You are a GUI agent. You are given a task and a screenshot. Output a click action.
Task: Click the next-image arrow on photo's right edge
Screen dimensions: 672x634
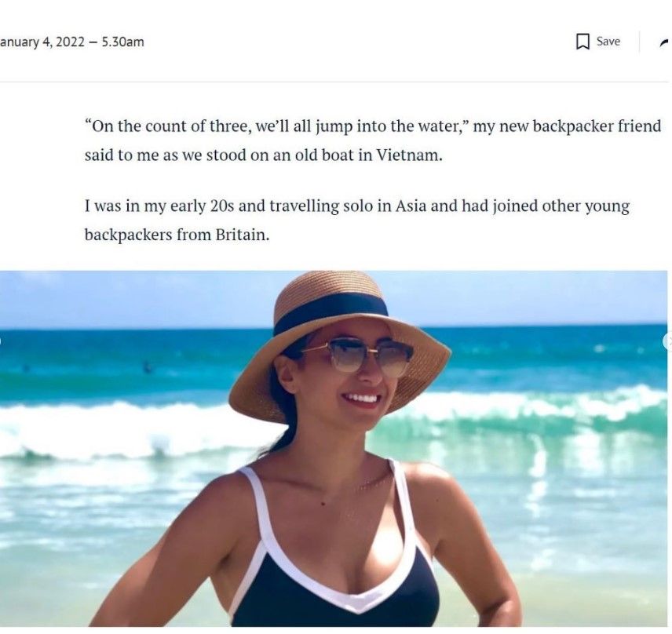pos(668,341)
